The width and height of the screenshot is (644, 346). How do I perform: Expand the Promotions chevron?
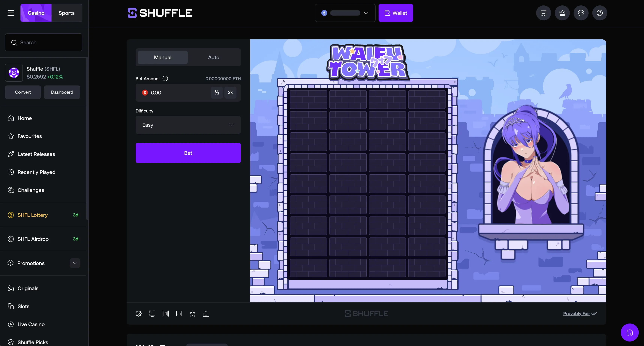[x=75, y=263]
